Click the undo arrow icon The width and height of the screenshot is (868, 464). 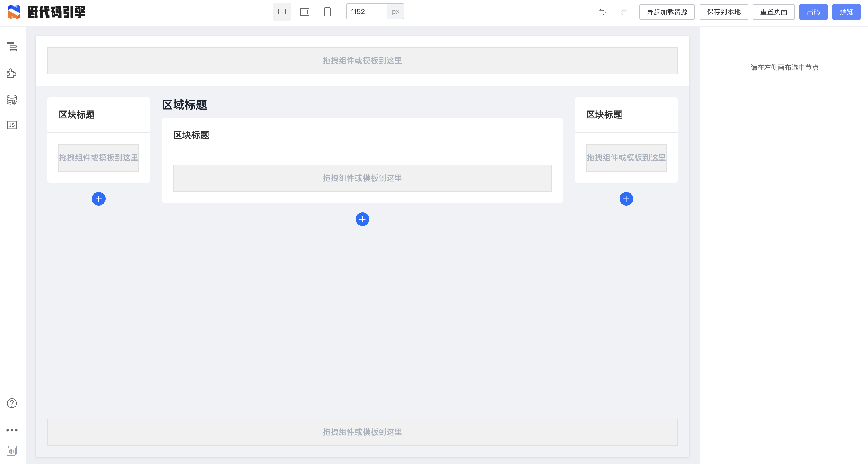click(602, 12)
